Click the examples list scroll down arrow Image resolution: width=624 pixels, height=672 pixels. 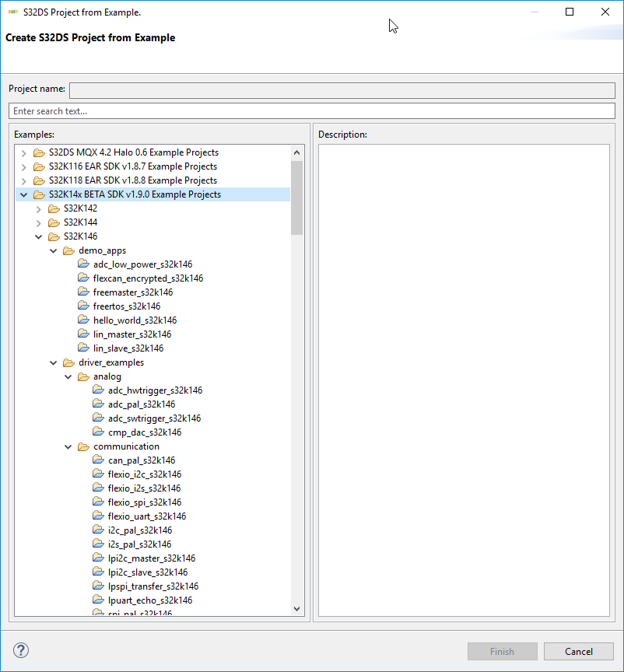pyautogui.click(x=296, y=608)
